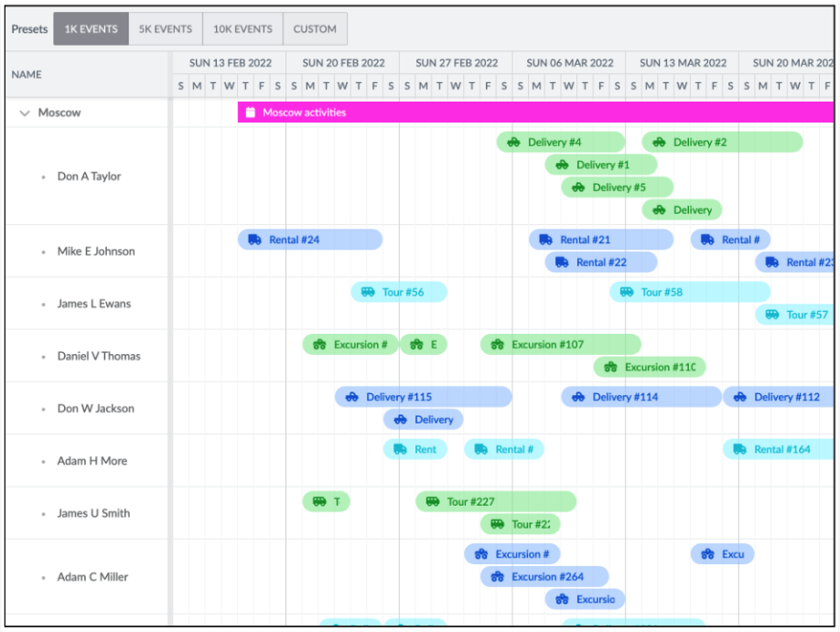Click the car icon on Delivery #4
Viewport: 840px width, 632px height.
[513, 143]
